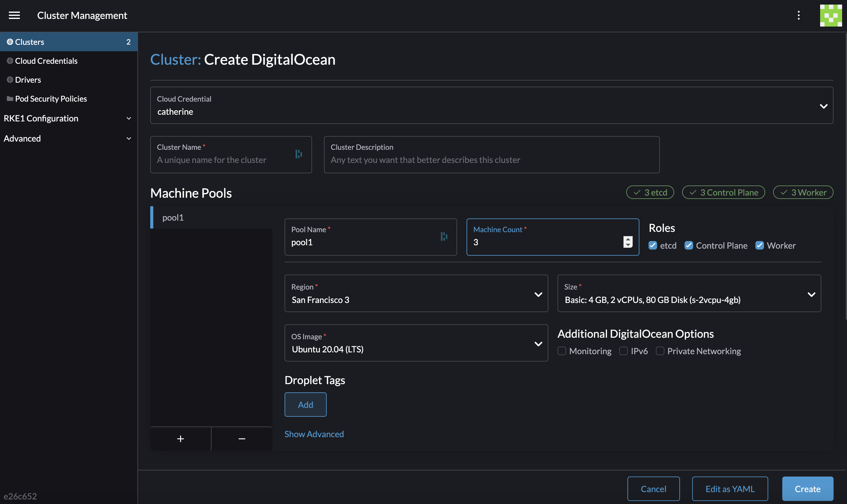
Task: Click the Show Advanced link
Action: [x=314, y=434]
